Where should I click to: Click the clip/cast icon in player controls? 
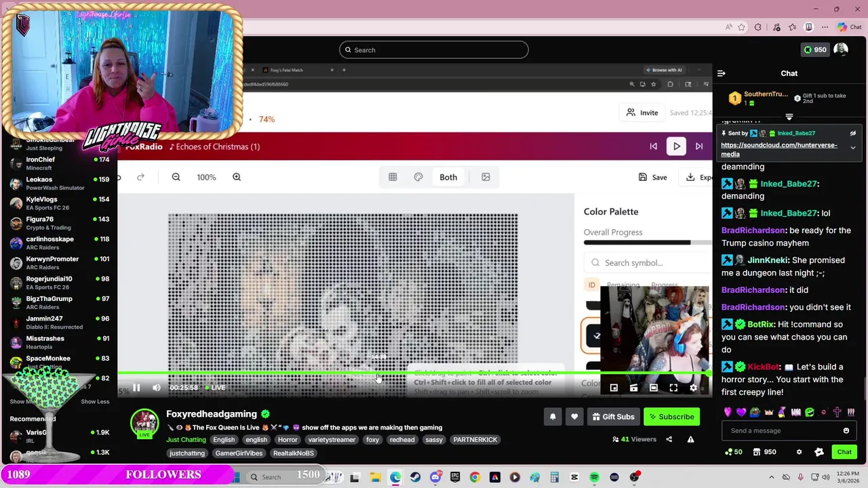click(x=633, y=388)
